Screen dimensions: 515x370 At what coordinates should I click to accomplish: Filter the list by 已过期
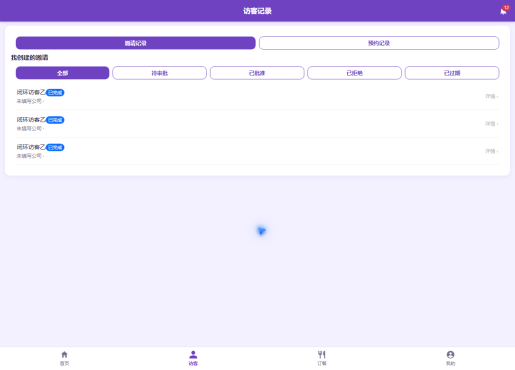(x=452, y=73)
